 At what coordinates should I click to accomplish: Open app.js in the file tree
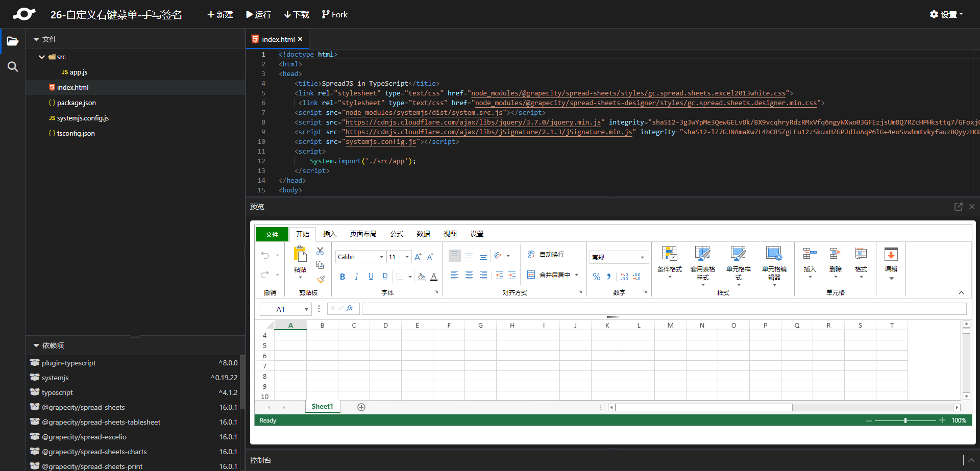coord(78,72)
